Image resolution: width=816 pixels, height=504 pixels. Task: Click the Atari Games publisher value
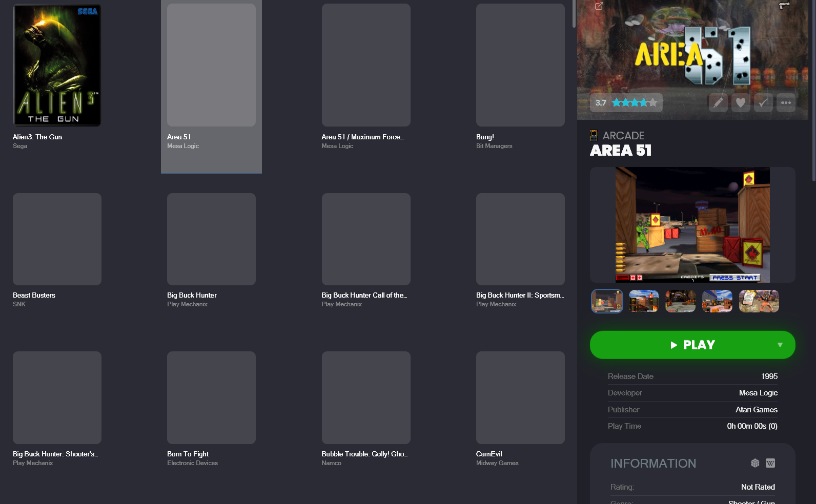point(757,410)
